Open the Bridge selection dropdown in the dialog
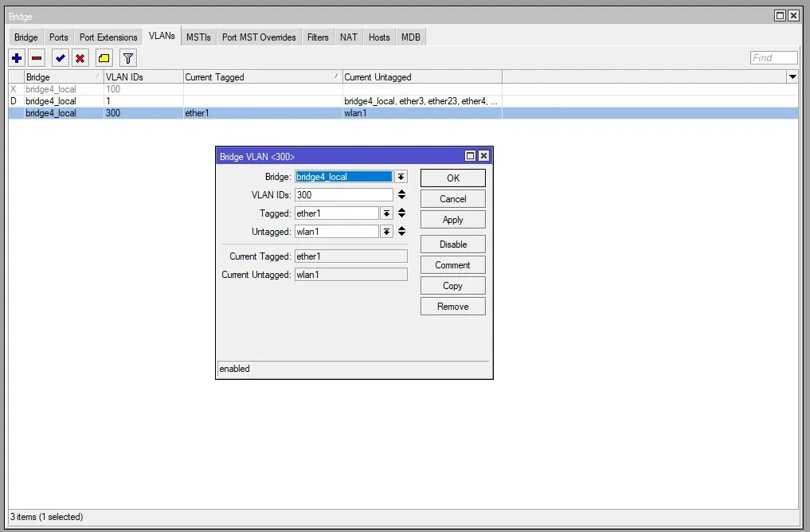The image size is (810, 532). (401, 176)
